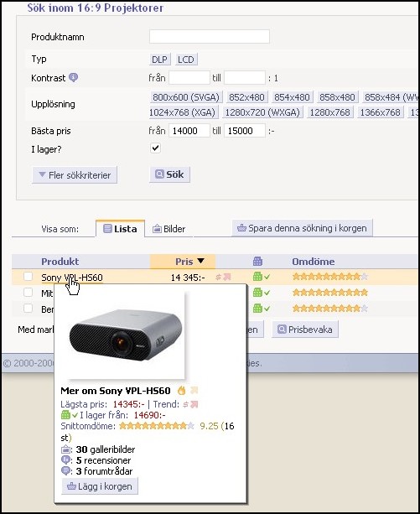Viewport: 420px width, 514px height.
Task: Uncheck the I lager checkbox
Action: (x=155, y=148)
